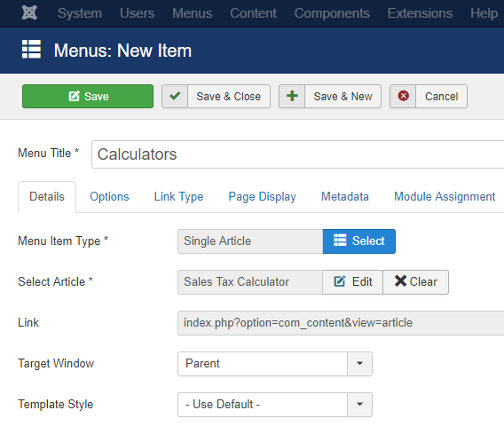504x434 pixels.
Task: Open the Extensions menu
Action: 420,13
